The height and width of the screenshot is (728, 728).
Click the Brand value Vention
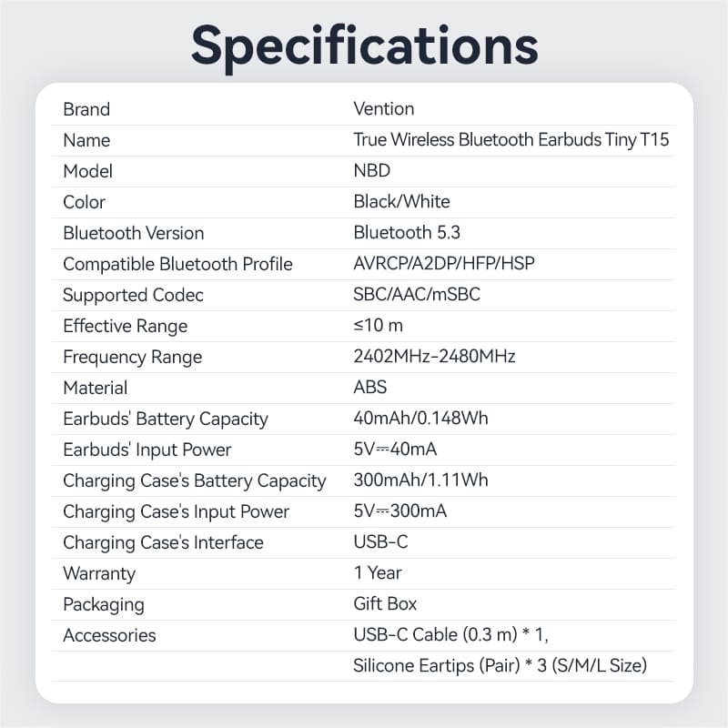[383, 109]
